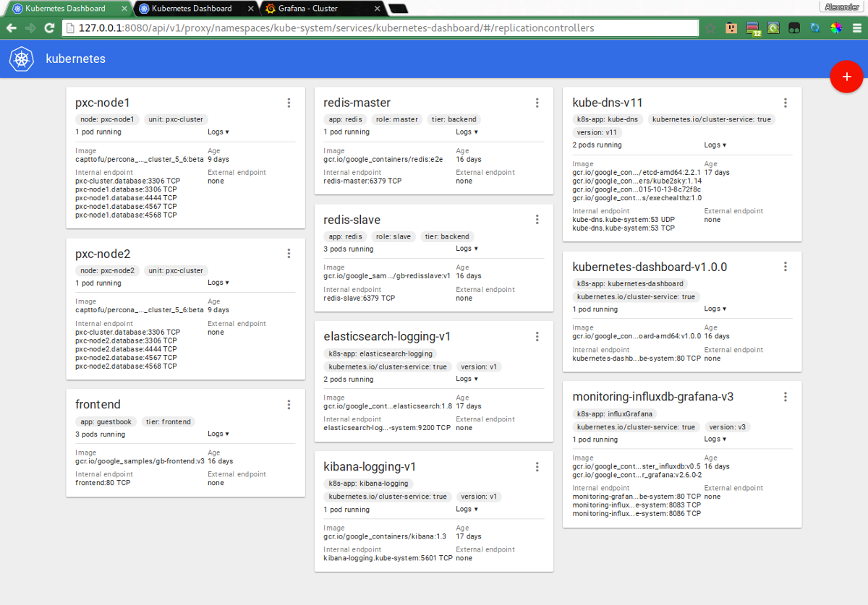This screenshot has height=605, width=868.
Task: Open the elasticsearch-logging-v1 card menu
Action: pyautogui.click(x=537, y=336)
